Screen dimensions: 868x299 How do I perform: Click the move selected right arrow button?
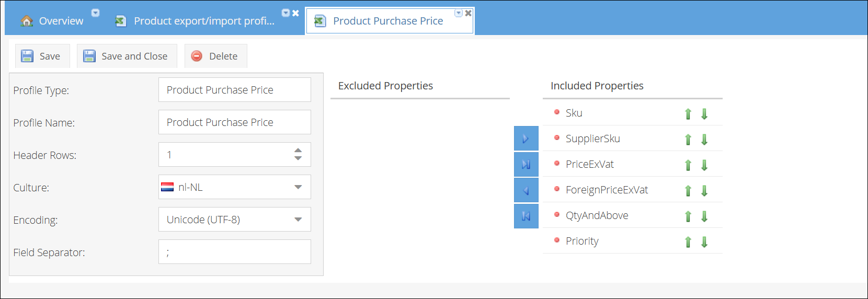click(526, 139)
